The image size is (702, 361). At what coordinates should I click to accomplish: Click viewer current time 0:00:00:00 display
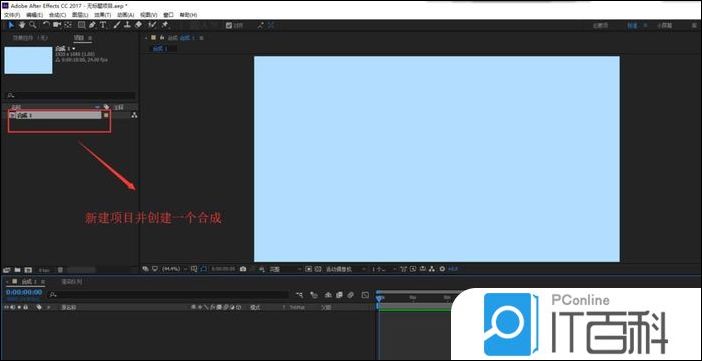click(223, 269)
